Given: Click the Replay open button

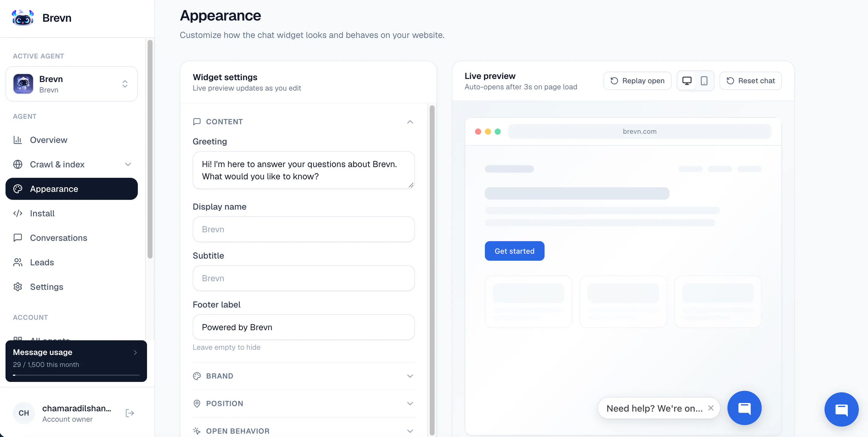Looking at the screenshot, I should click(637, 81).
